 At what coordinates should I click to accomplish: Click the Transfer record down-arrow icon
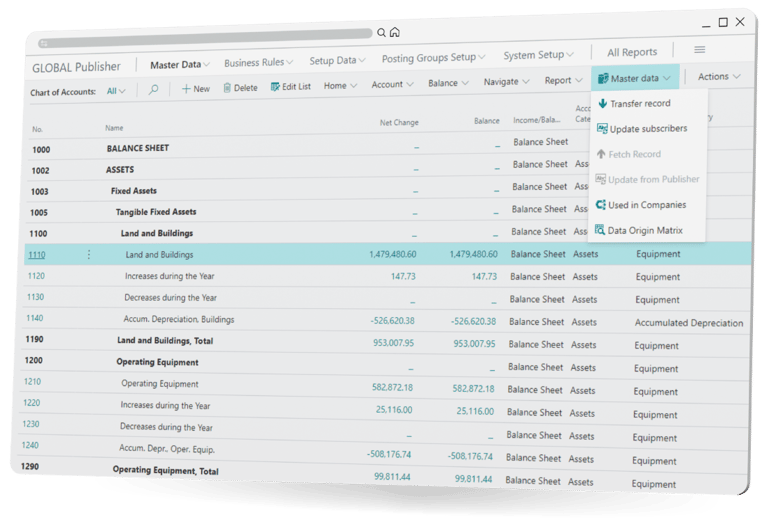pyautogui.click(x=603, y=103)
